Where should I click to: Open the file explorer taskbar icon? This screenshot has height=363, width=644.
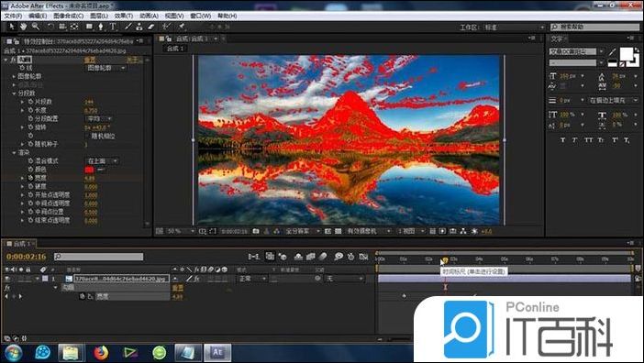pos(72,353)
